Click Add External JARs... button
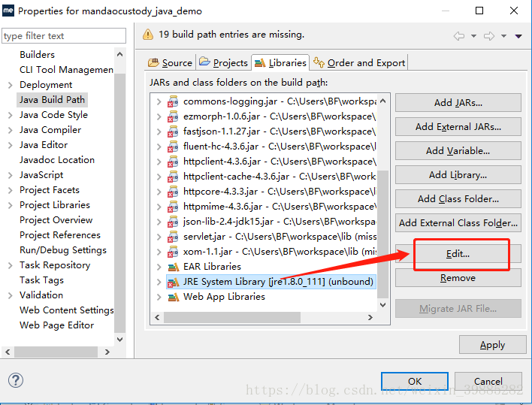This screenshot has height=405, width=532. click(458, 126)
